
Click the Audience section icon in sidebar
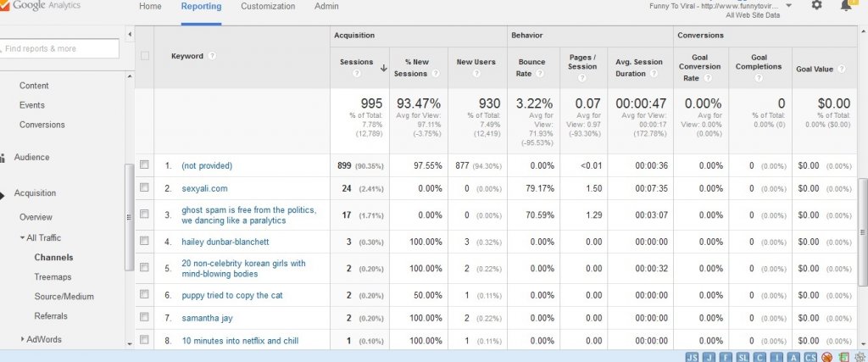coord(2,158)
